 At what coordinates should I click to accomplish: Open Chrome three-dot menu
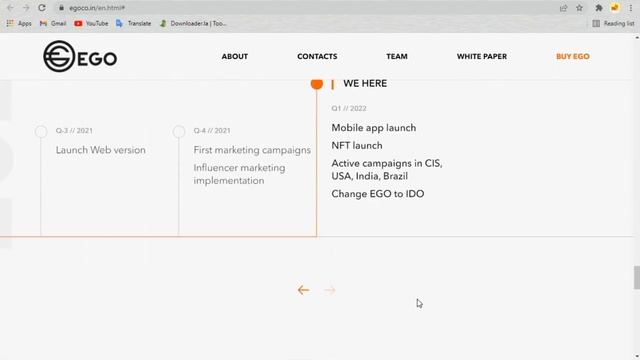click(x=631, y=8)
